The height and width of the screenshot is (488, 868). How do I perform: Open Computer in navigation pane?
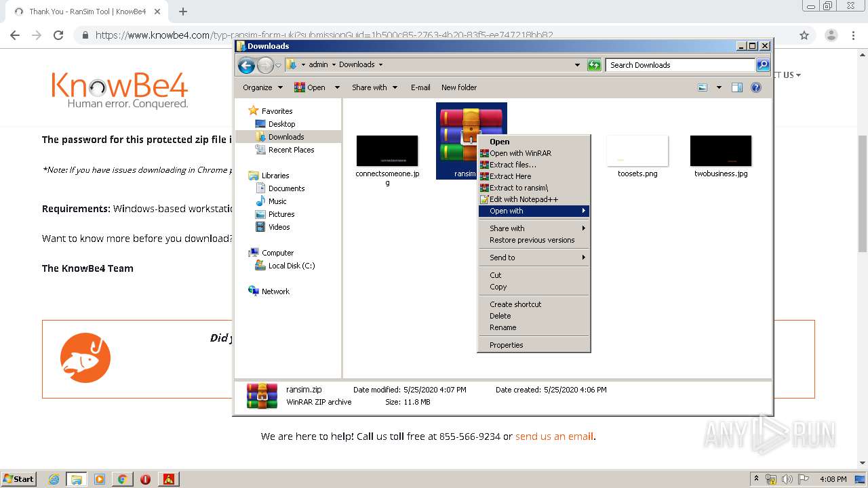277,253
